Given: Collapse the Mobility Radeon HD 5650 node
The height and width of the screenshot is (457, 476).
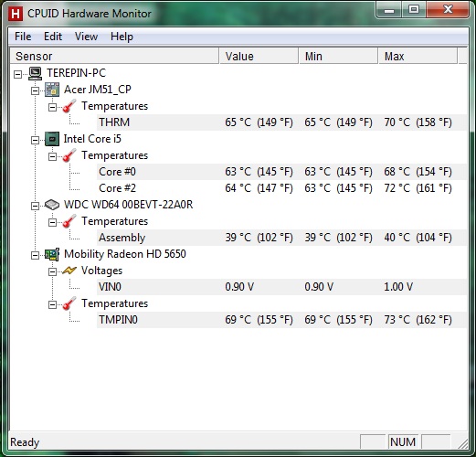Looking at the screenshot, I should [x=36, y=255].
